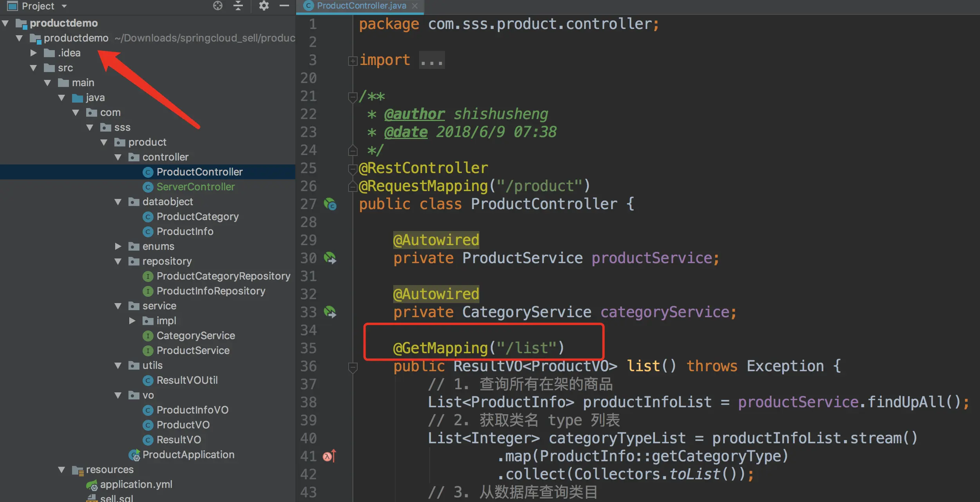Close the ProductController.java editor tab
This screenshot has height=502, width=980.
coord(415,6)
